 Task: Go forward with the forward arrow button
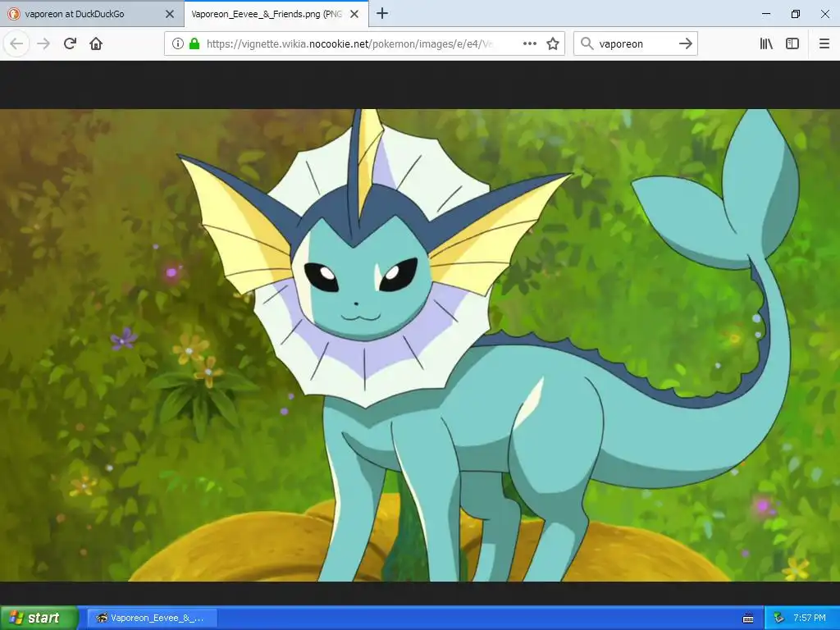[x=43, y=43]
